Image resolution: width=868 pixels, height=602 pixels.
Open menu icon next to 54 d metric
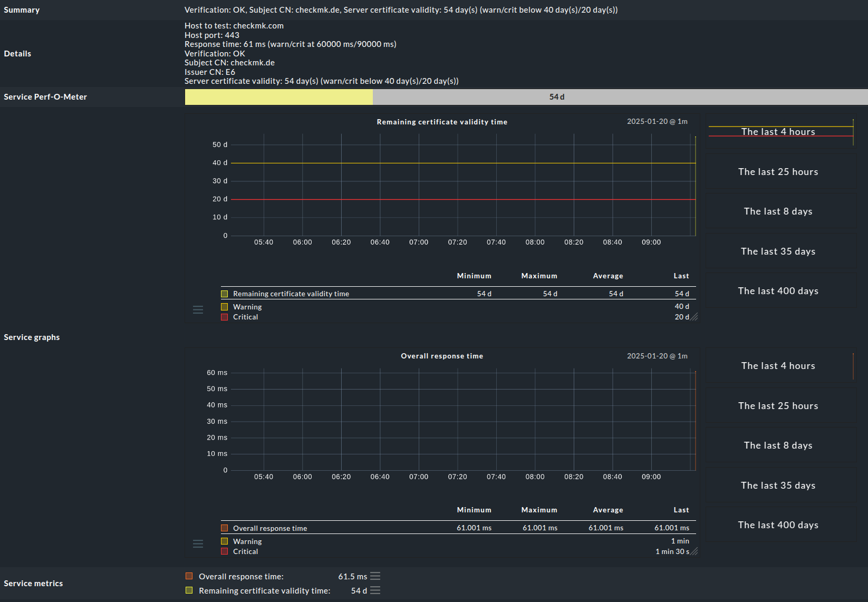pyautogui.click(x=375, y=590)
